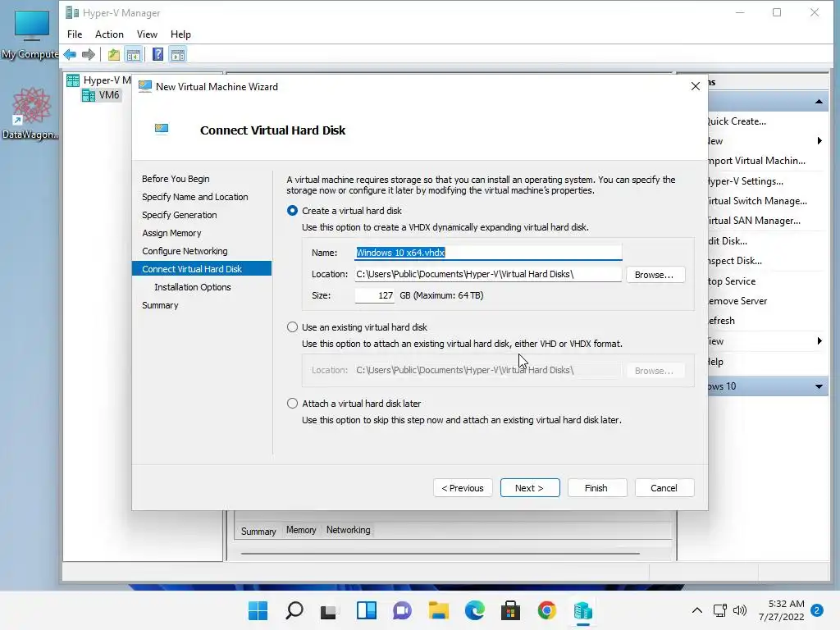The image size is (840, 630).
Task: Click the Up One Level folder toolbar icon
Action: click(113, 54)
